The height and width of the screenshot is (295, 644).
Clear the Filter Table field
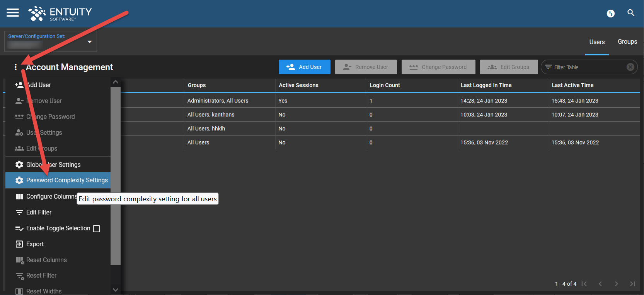pos(630,67)
